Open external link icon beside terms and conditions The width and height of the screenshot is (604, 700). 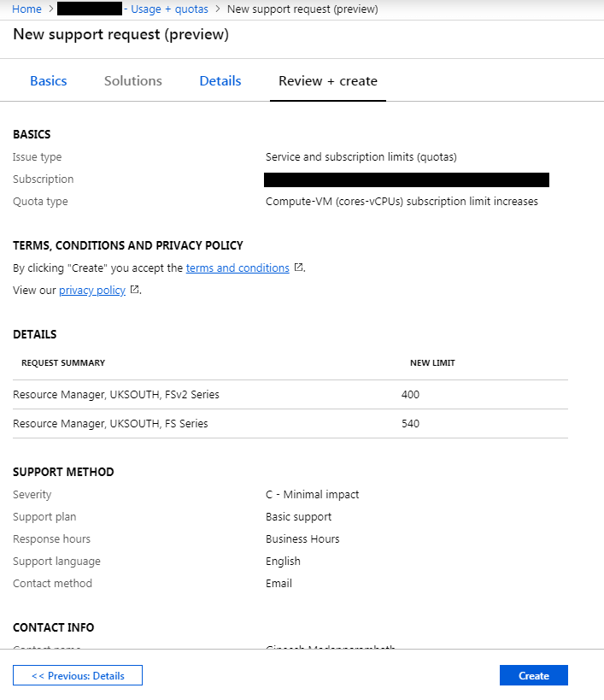(x=298, y=268)
